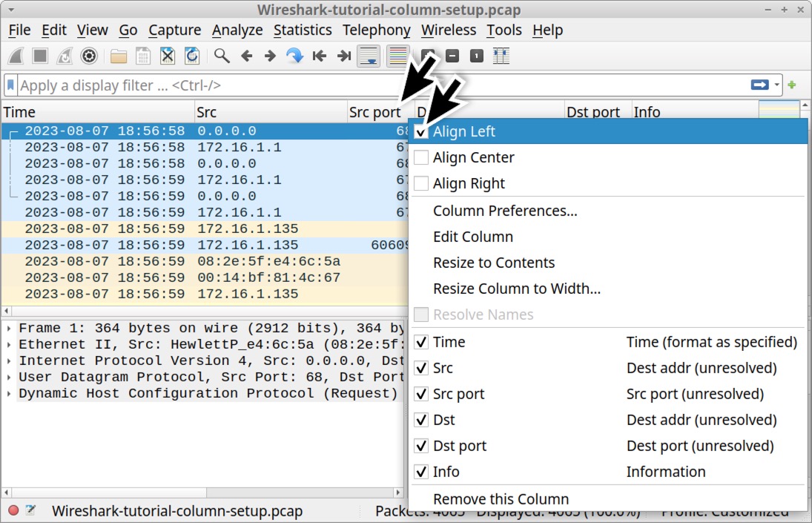Reload this capture file icon
812x523 pixels.
[192, 56]
